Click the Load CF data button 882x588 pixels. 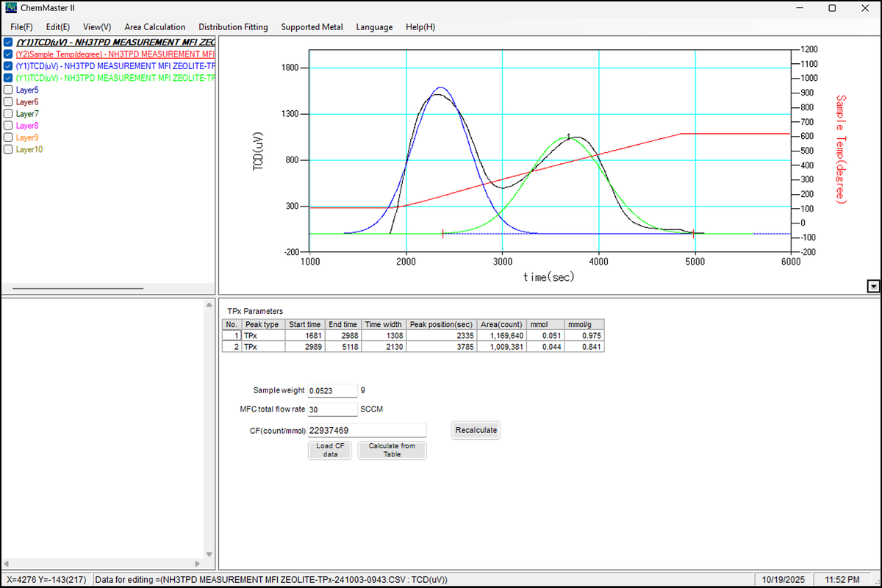[330, 450]
